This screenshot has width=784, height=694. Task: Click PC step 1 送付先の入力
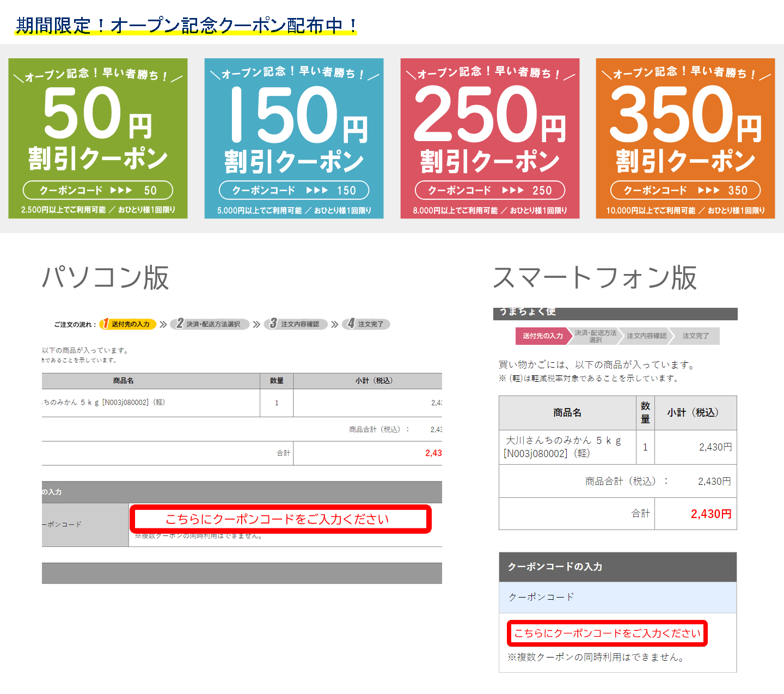(x=128, y=324)
